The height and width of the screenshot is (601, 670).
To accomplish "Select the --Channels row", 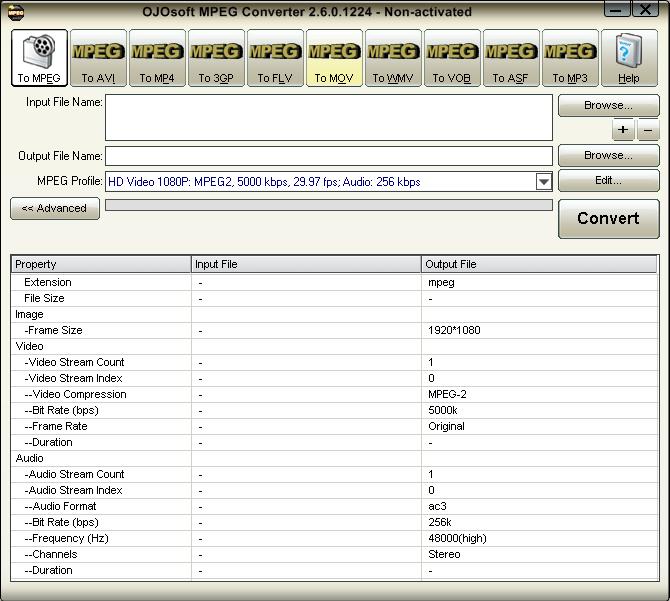I will (x=335, y=554).
